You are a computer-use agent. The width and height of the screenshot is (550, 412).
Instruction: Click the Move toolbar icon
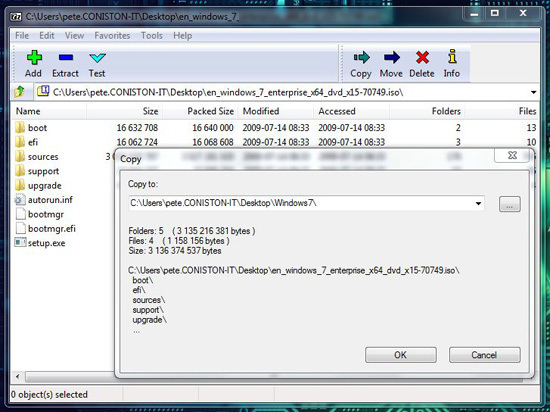coord(391,57)
